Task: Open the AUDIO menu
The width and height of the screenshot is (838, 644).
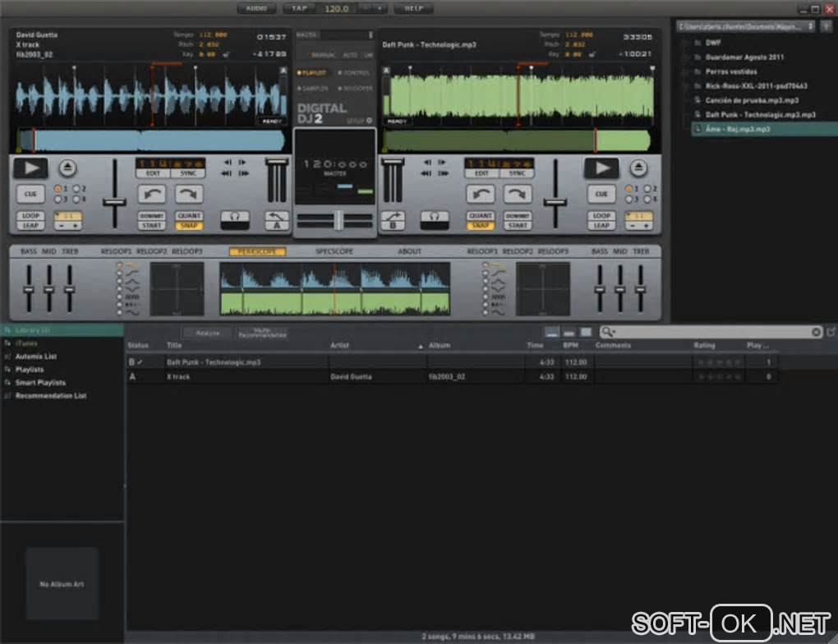Action: (256, 8)
